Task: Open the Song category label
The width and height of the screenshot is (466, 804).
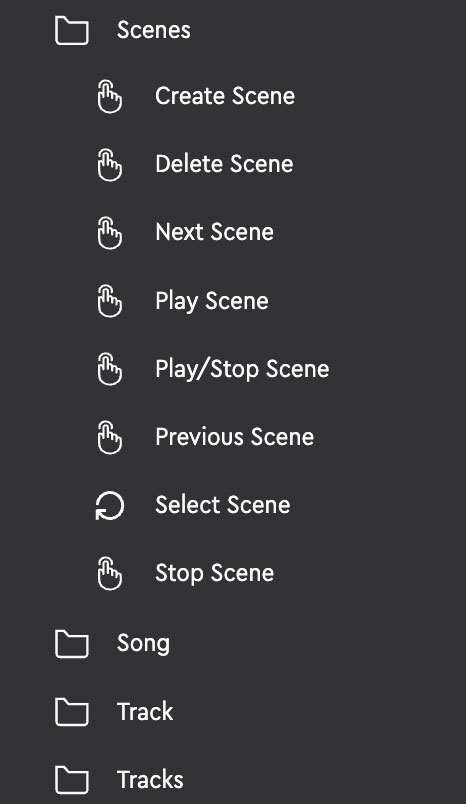Action: [143, 644]
